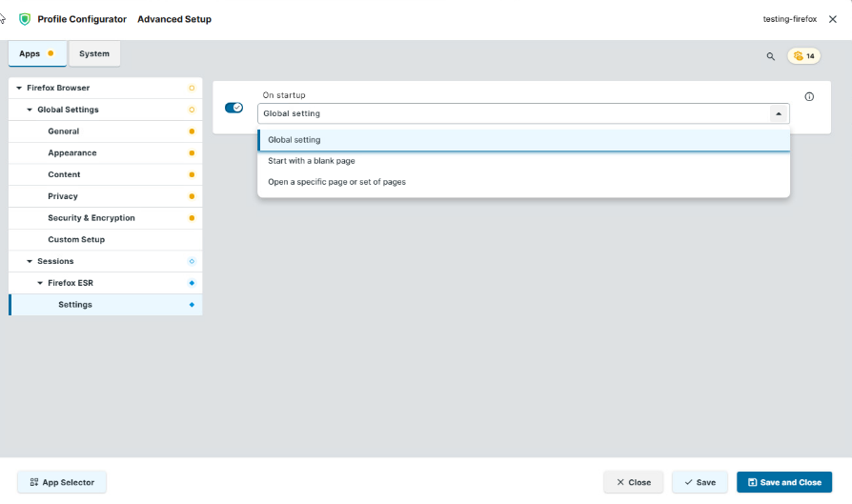Switch to the Apps tab
The height and width of the screenshot is (504, 852).
[37, 53]
